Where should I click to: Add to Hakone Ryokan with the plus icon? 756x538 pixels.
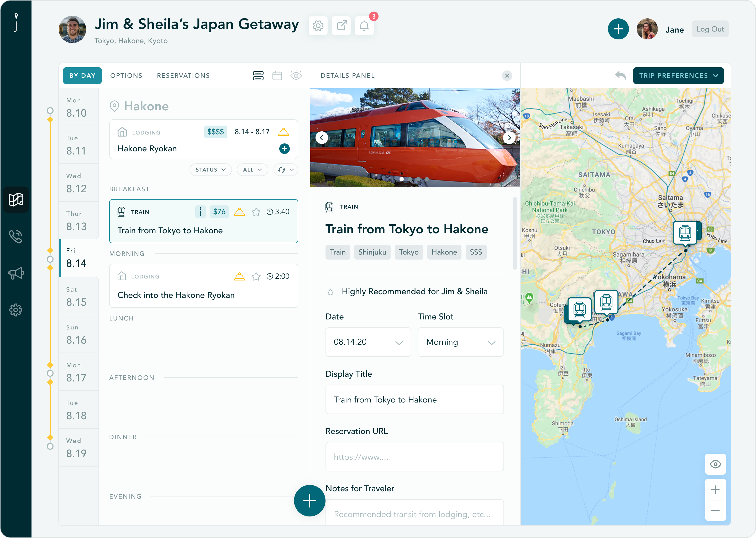[284, 149]
